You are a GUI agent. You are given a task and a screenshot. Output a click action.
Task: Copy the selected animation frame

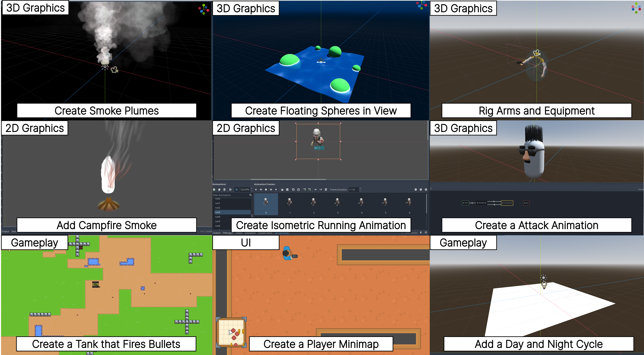click(x=293, y=190)
